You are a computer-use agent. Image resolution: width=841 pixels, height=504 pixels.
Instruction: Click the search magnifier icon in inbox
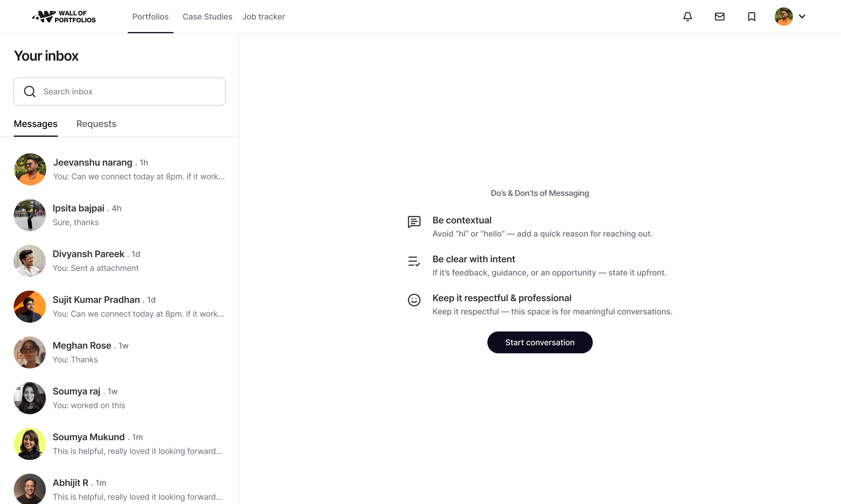coord(30,91)
